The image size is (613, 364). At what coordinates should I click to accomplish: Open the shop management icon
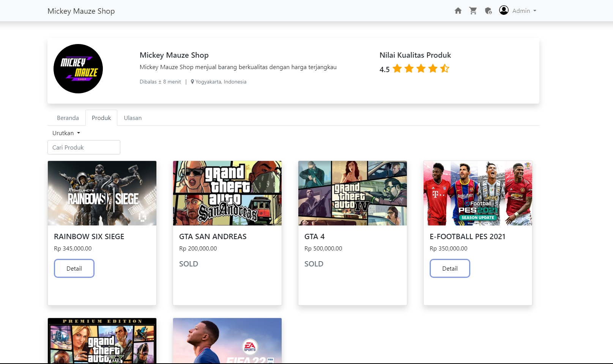click(489, 11)
